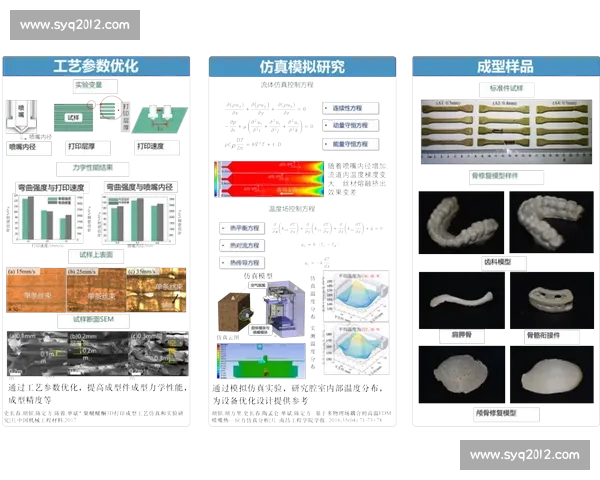Viewport: 600px width, 480px height.
Task: Click the 弯曲强度与打印速度 bar chart
Action: [x=47, y=220]
